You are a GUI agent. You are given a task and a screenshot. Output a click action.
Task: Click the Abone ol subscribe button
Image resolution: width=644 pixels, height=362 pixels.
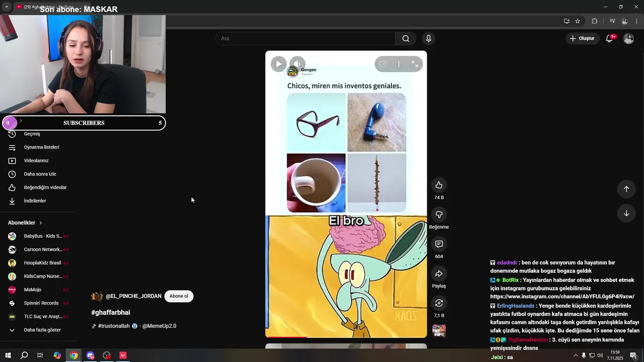coord(179,296)
